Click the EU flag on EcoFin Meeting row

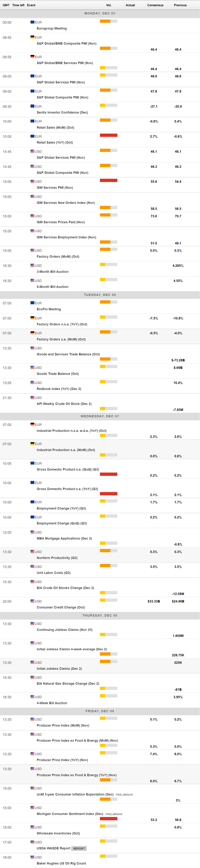click(x=32, y=303)
